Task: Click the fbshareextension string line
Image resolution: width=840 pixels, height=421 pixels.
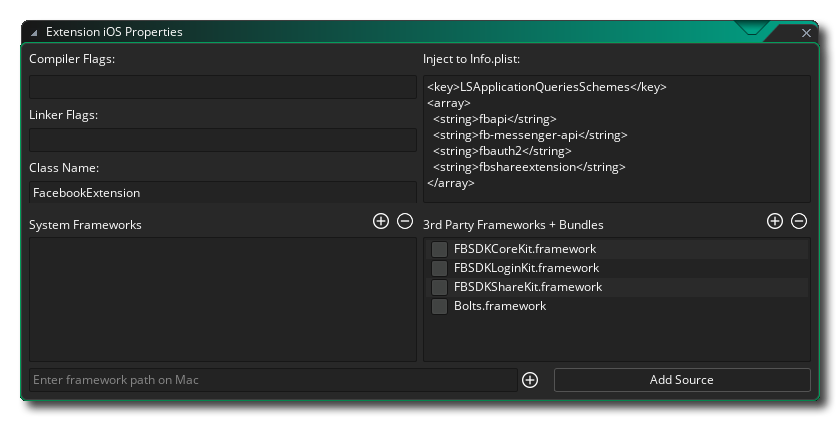Action: coord(529,167)
